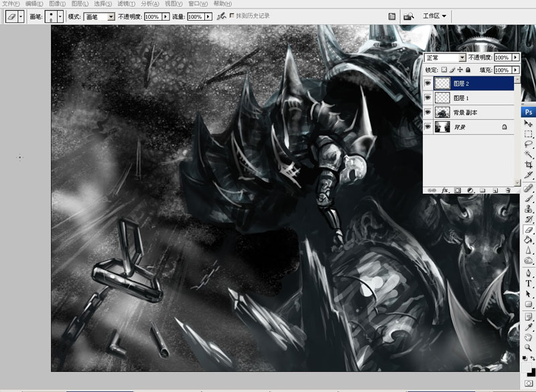Select the Type tool
The width and height of the screenshot is (536, 392).
pos(529,283)
